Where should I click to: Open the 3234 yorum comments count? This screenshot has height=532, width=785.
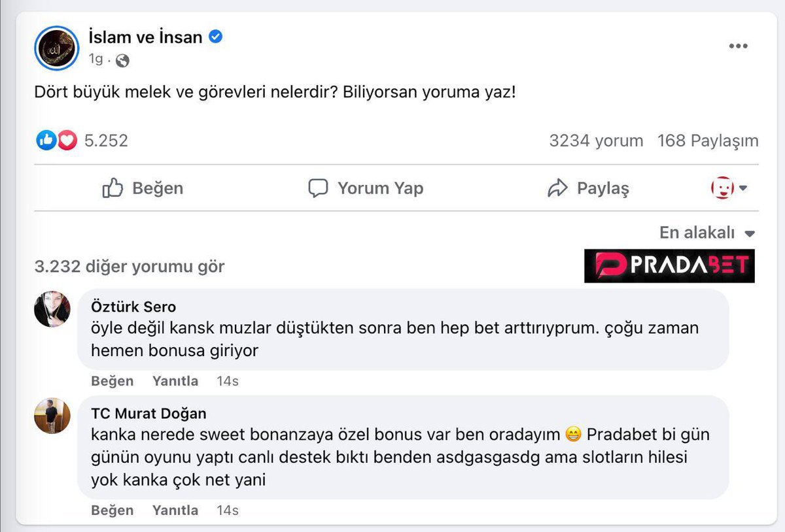pos(596,141)
